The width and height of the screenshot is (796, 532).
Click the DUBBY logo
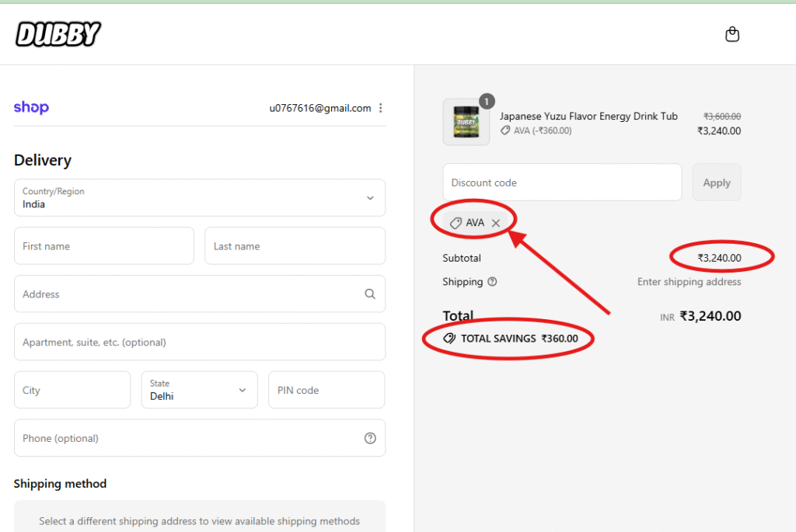[58, 34]
